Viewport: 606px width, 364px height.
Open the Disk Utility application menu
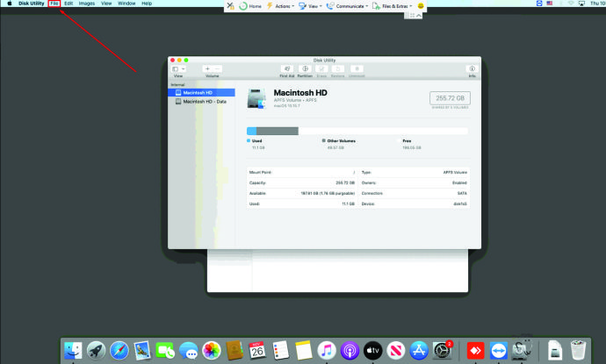pyautogui.click(x=32, y=4)
